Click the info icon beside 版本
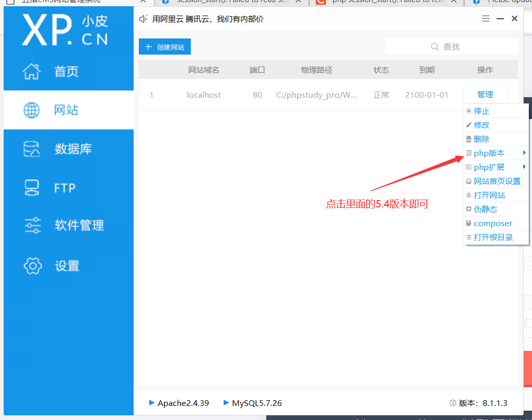The image size is (532, 420). tap(452, 403)
